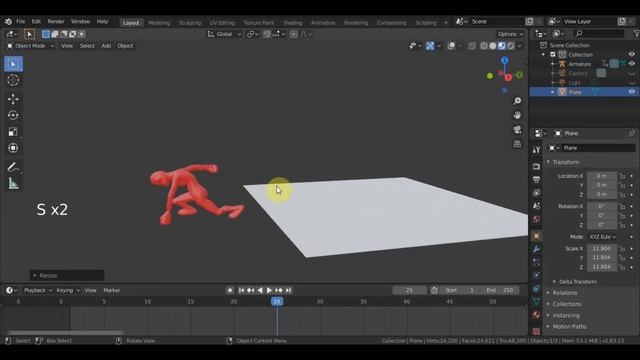Expand the Resize operator panel

coord(67,276)
